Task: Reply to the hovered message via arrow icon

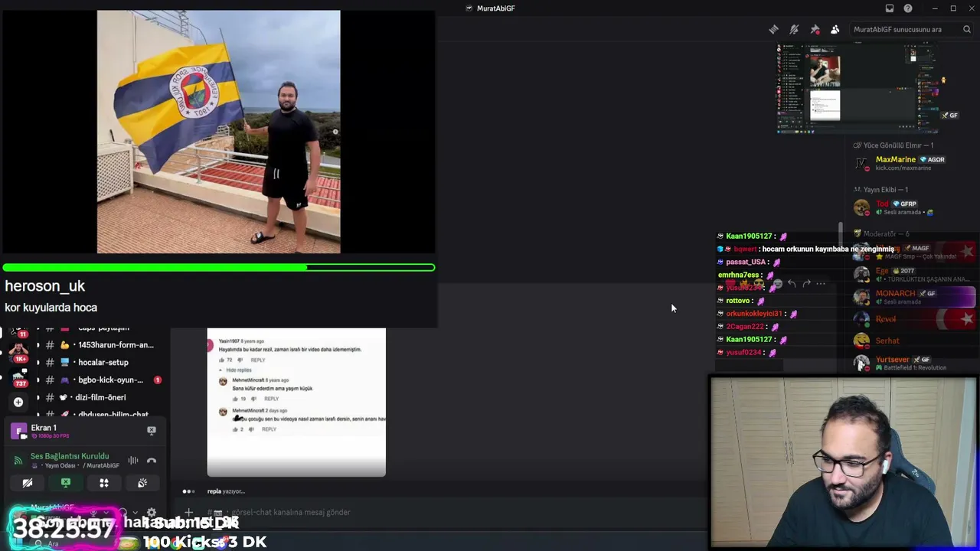Action: [792, 284]
